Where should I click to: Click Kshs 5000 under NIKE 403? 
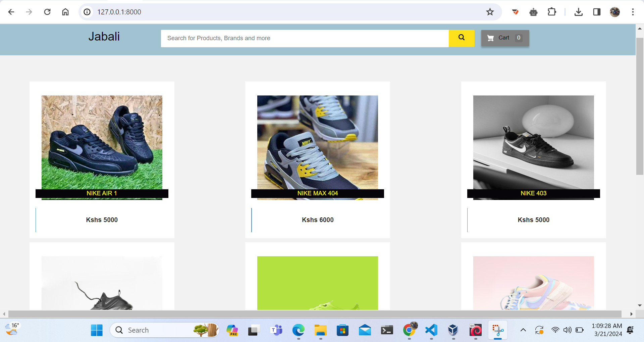coord(534,220)
